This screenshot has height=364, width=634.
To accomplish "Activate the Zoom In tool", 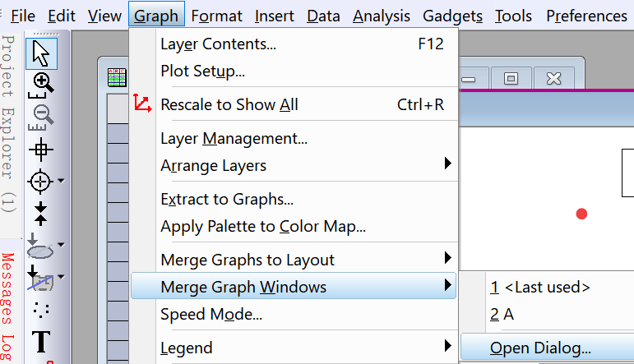I will coord(41,83).
